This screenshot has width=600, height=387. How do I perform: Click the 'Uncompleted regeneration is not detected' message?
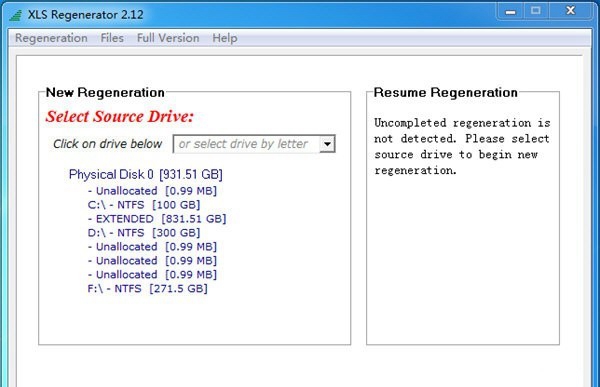pos(462,146)
